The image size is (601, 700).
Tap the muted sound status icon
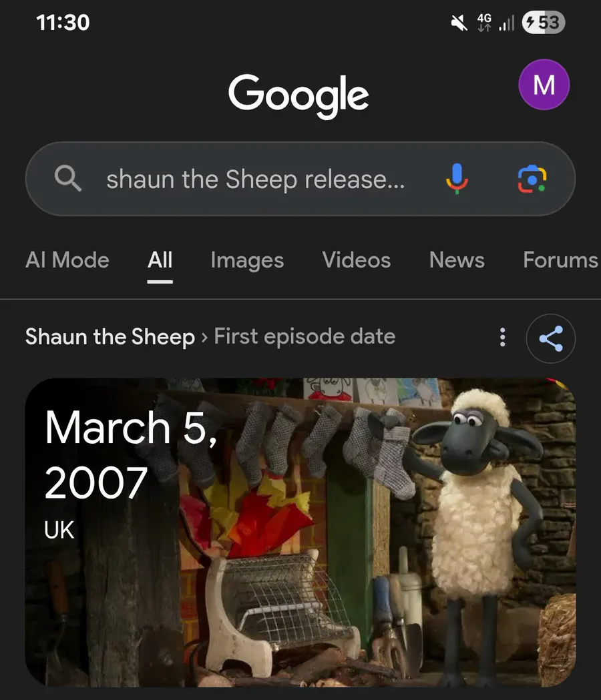tap(459, 22)
